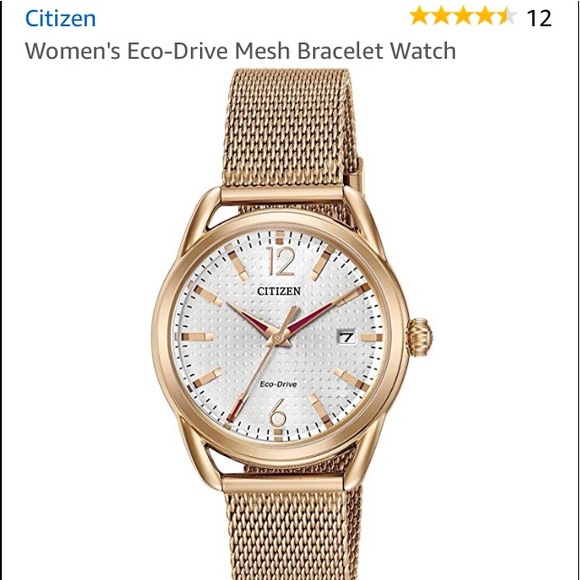Click the 6 numeral on the dial
The height and width of the screenshot is (580, 580).
click(x=278, y=412)
